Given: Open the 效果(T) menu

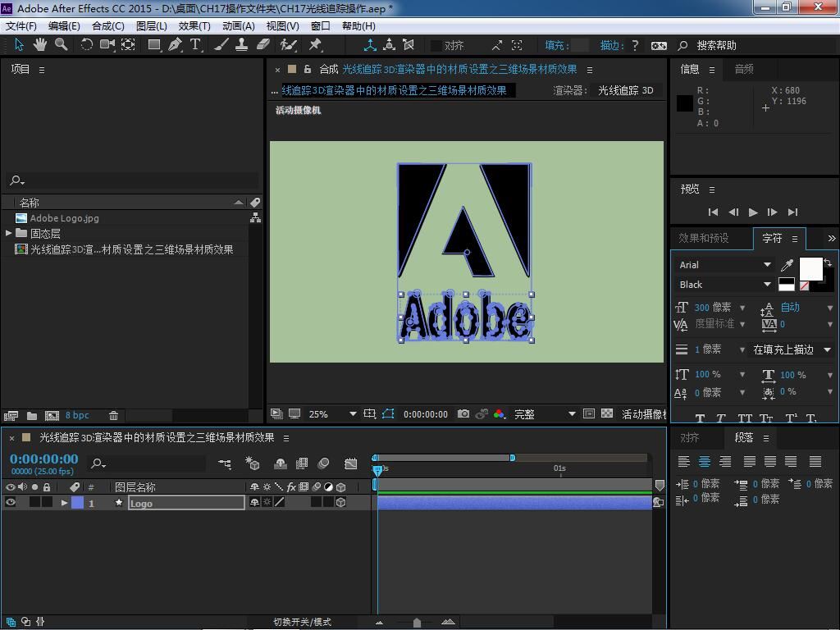Looking at the screenshot, I should [x=194, y=25].
